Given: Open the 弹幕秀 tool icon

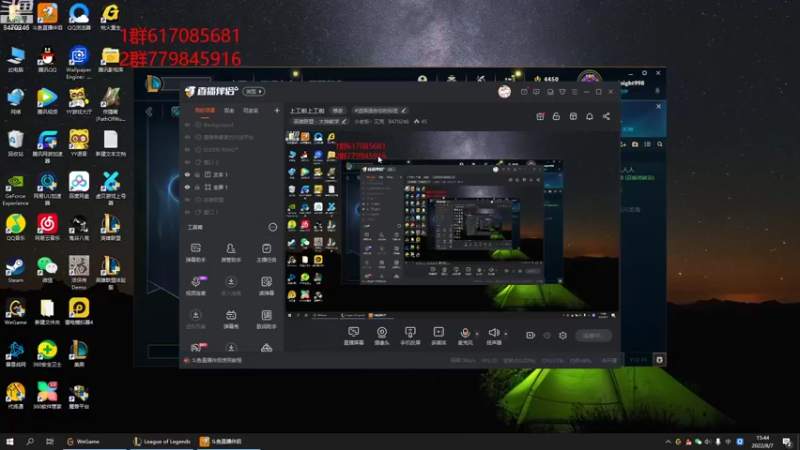Looking at the screenshot, I should (x=231, y=319).
